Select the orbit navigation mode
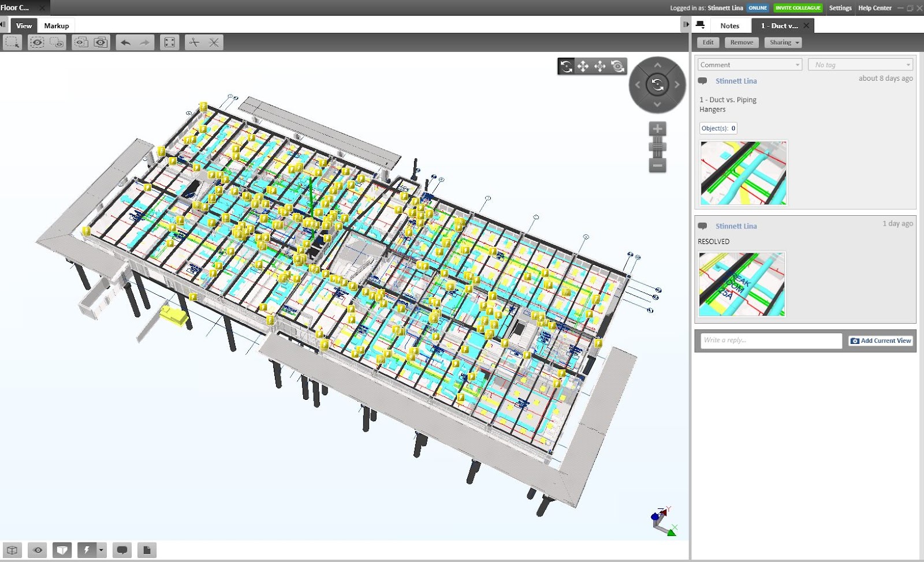 567,66
